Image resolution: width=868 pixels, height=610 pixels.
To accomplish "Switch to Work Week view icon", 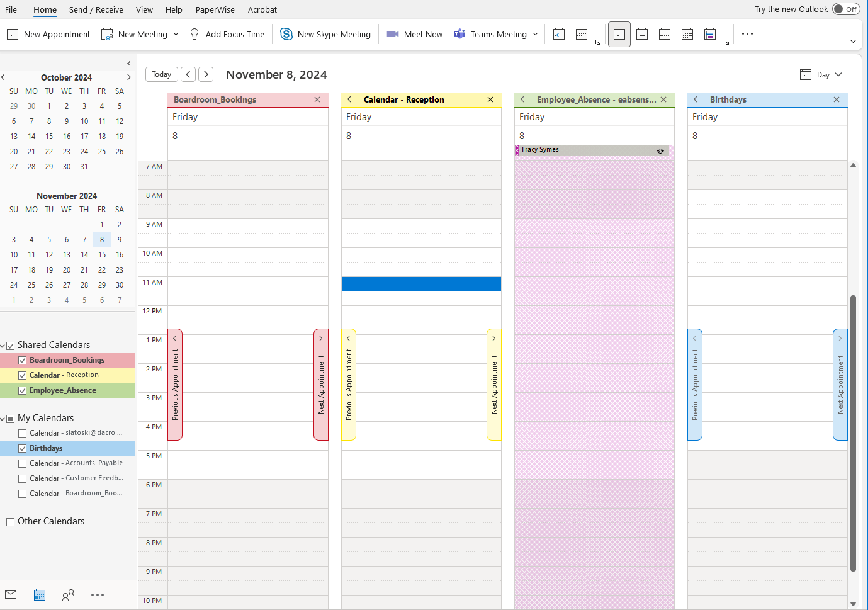I will [x=642, y=34].
